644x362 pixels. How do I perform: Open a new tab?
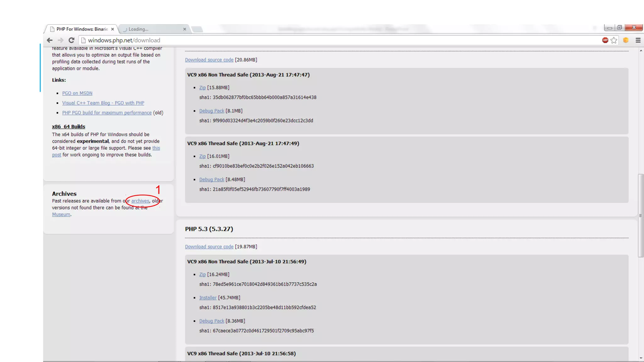[197, 29]
